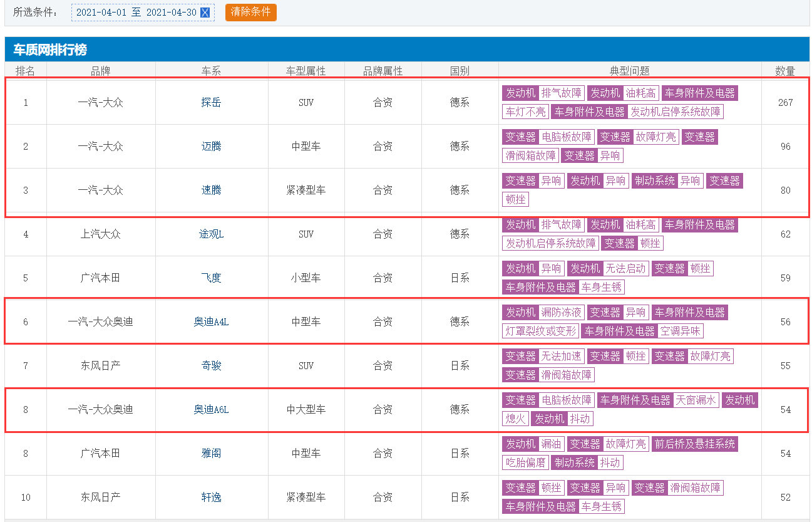Image resolution: width=812 pixels, height=522 pixels.
Task: Select the 抖动 tag in 奥迪A6L row
Action: (x=580, y=419)
